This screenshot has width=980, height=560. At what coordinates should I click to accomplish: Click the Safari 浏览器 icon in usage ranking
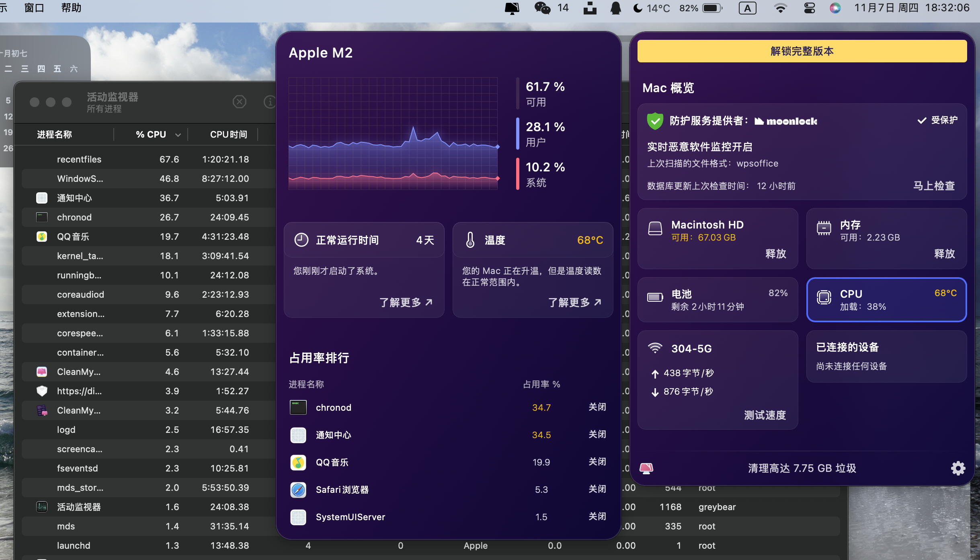[298, 490]
